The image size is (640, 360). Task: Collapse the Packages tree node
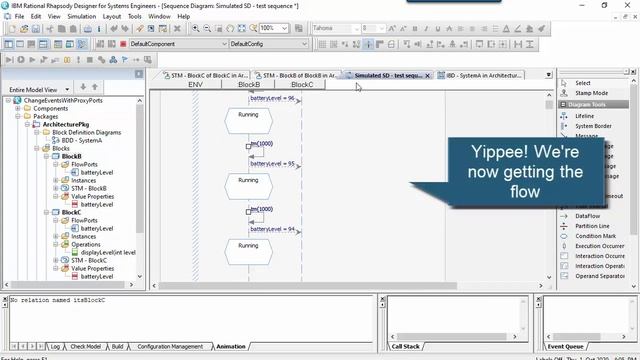coord(18,116)
